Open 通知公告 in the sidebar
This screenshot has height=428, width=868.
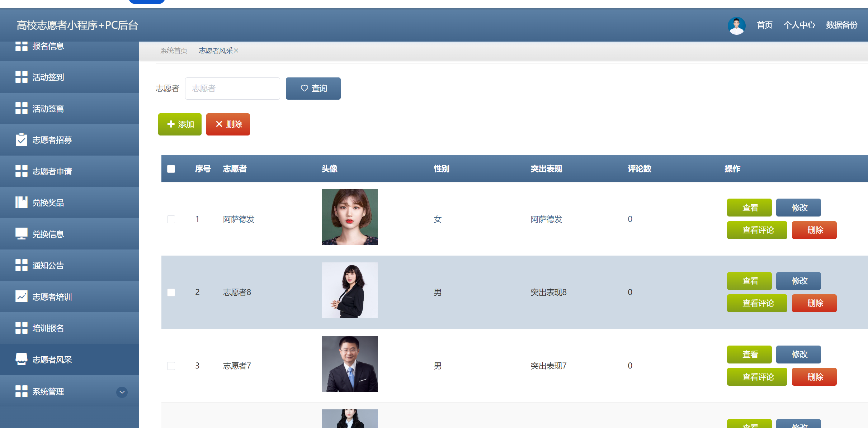click(x=69, y=265)
